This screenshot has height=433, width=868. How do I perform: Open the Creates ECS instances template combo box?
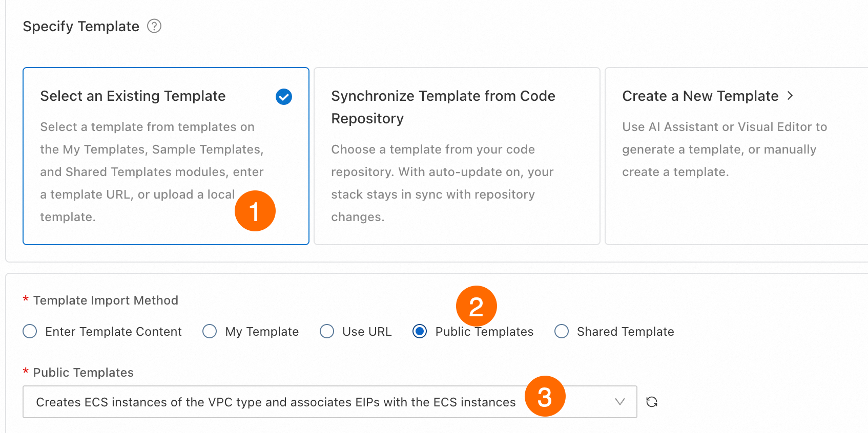(x=276, y=402)
